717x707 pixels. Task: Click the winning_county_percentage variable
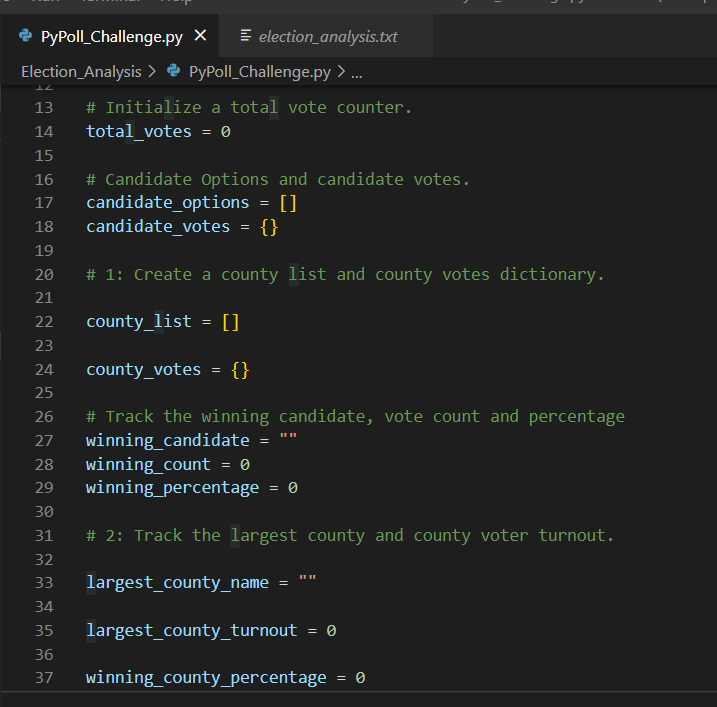[206, 678]
